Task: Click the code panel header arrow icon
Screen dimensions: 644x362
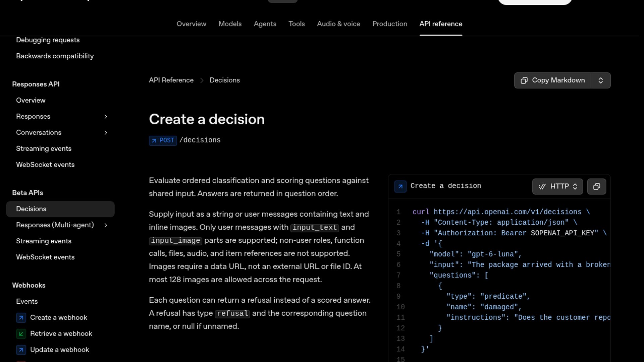Action: (x=400, y=186)
